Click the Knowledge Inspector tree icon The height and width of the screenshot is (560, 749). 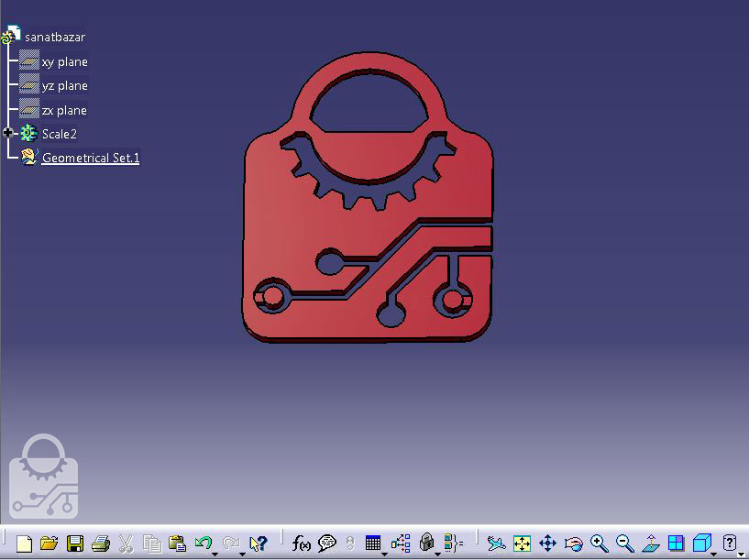[x=401, y=544]
